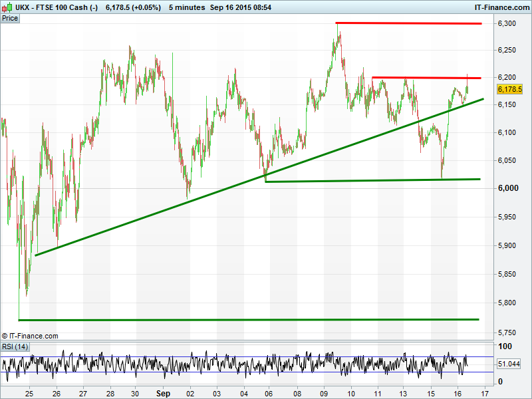Viewport: 532px width, 399px height.
Task: Click date 03 on the time axis
Action: (217, 394)
